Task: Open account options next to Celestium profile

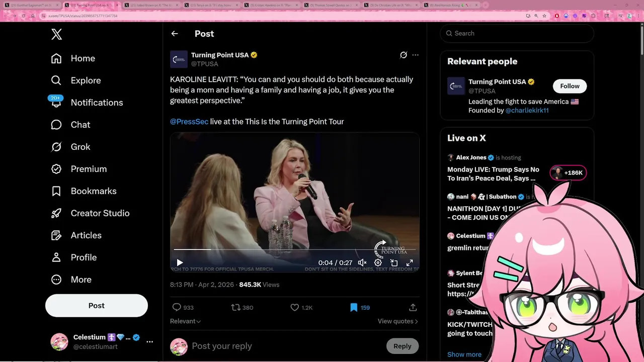Action: (149, 342)
